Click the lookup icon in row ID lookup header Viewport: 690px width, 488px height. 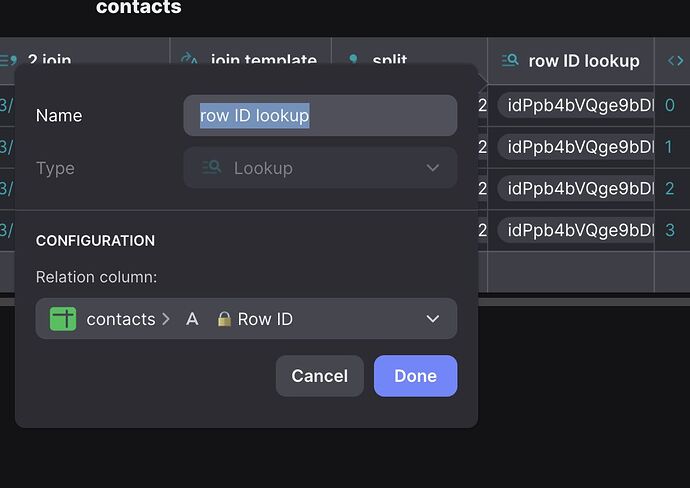[x=509, y=61]
